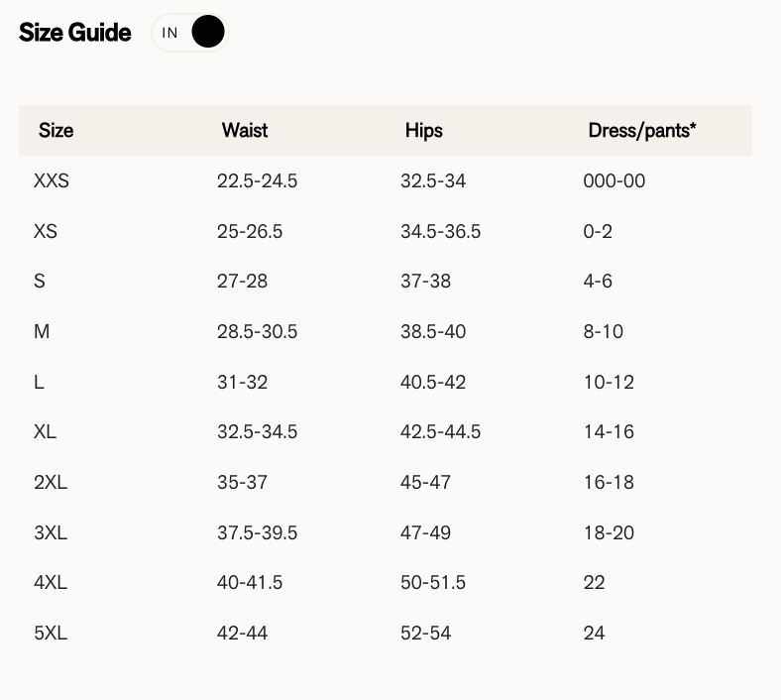Select the 2XL size row label
Viewport: 781px width, 700px height.
(51, 482)
